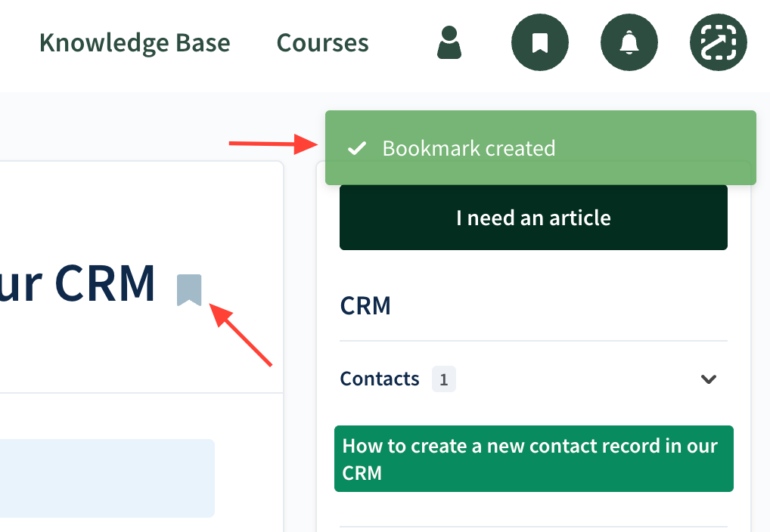Go to the Knowledge Base menu

pos(135,42)
